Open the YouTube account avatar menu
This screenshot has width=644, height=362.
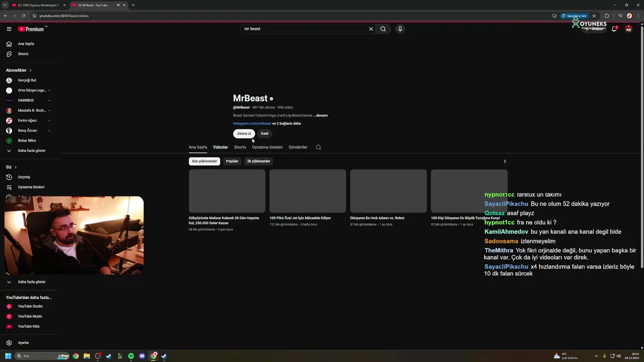pyautogui.click(x=628, y=29)
